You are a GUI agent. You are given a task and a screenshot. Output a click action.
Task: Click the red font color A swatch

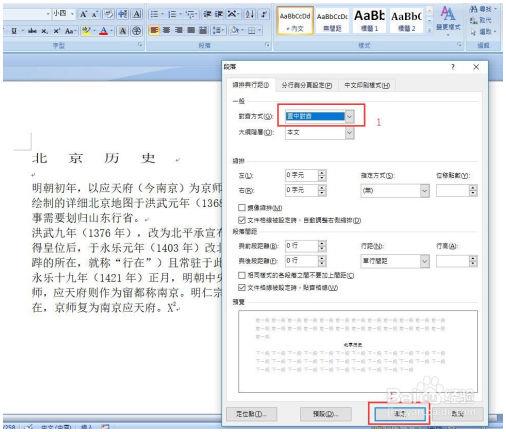click(104, 31)
